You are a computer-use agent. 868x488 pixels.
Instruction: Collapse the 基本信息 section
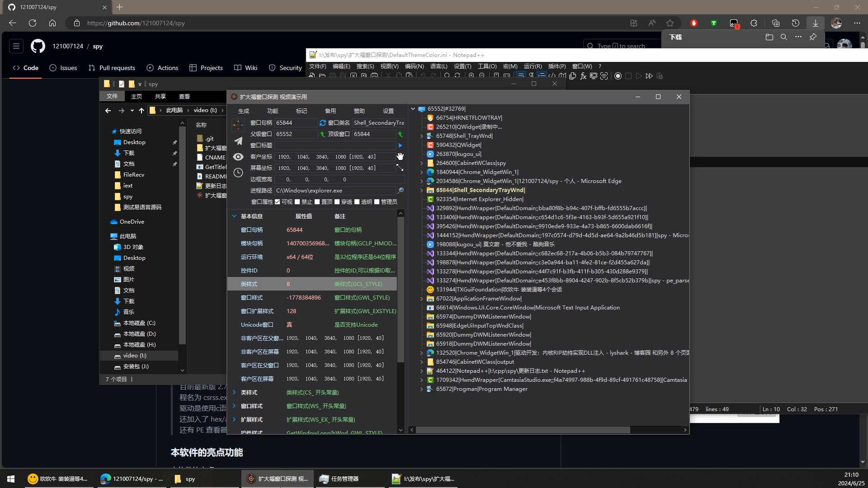[x=234, y=216]
